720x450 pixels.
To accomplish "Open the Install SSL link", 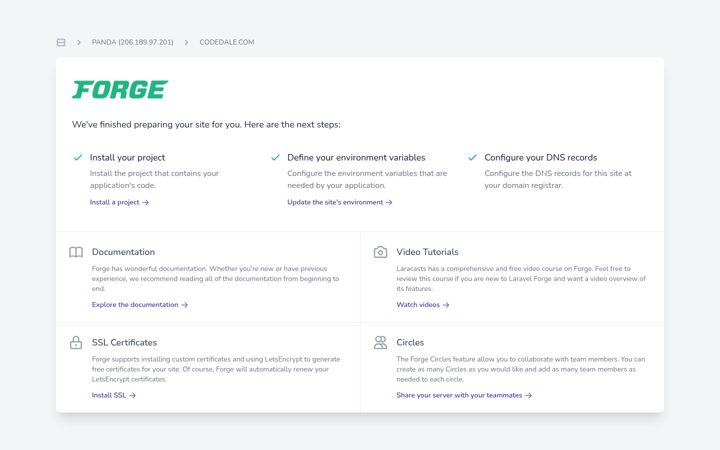I will coord(114,395).
